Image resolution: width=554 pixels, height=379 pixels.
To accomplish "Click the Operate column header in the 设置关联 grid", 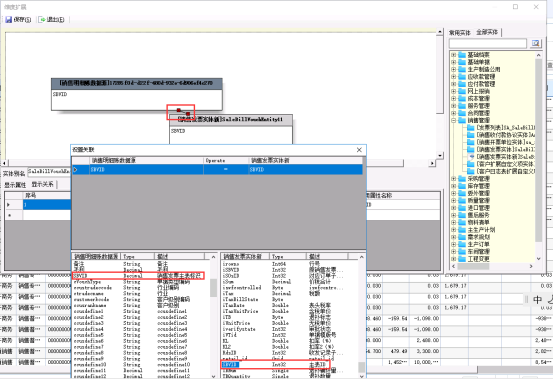I will click(x=226, y=161).
